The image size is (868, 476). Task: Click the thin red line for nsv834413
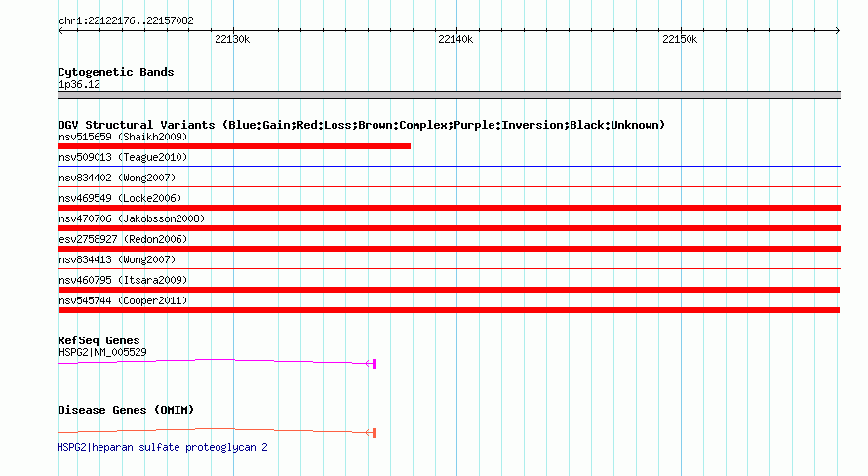tap(449, 268)
